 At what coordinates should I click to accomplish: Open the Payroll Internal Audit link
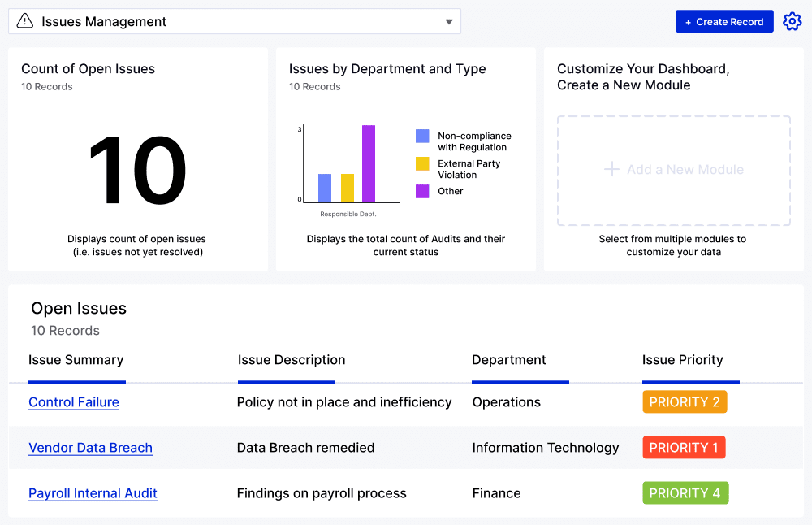coord(93,493)
